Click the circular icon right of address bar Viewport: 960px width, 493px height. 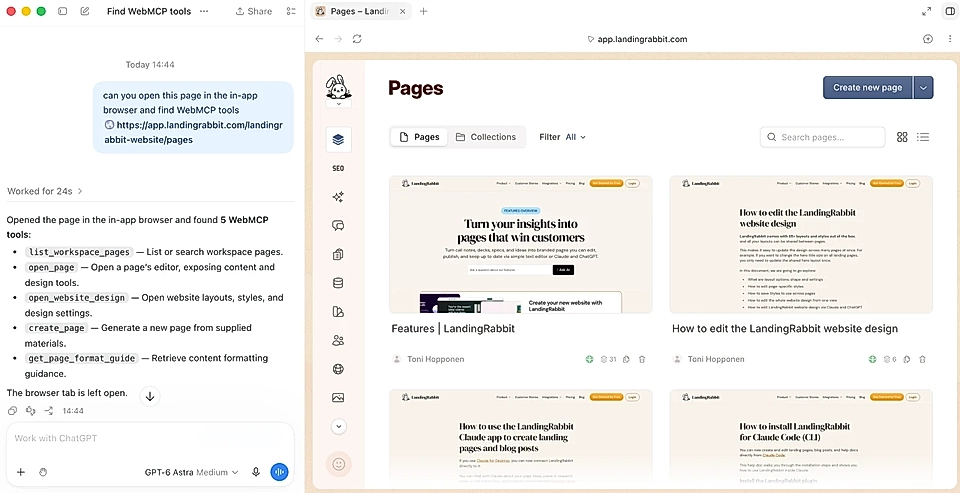928,39
